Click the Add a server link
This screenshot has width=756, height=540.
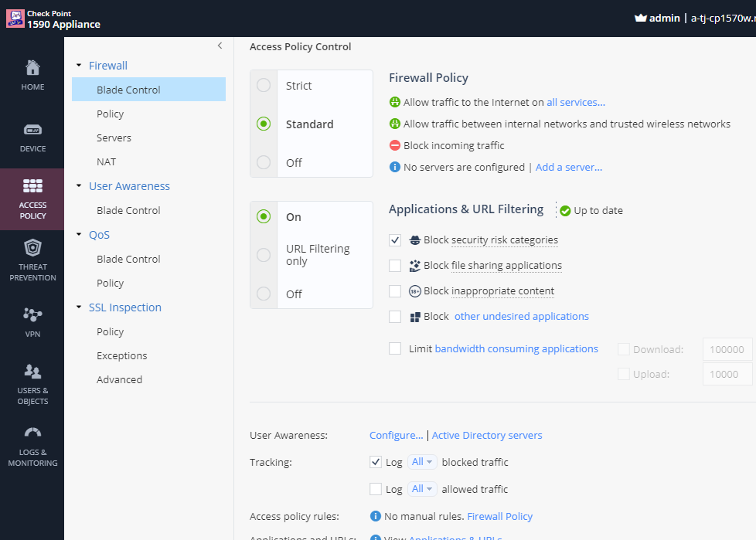tap(569, 167)
